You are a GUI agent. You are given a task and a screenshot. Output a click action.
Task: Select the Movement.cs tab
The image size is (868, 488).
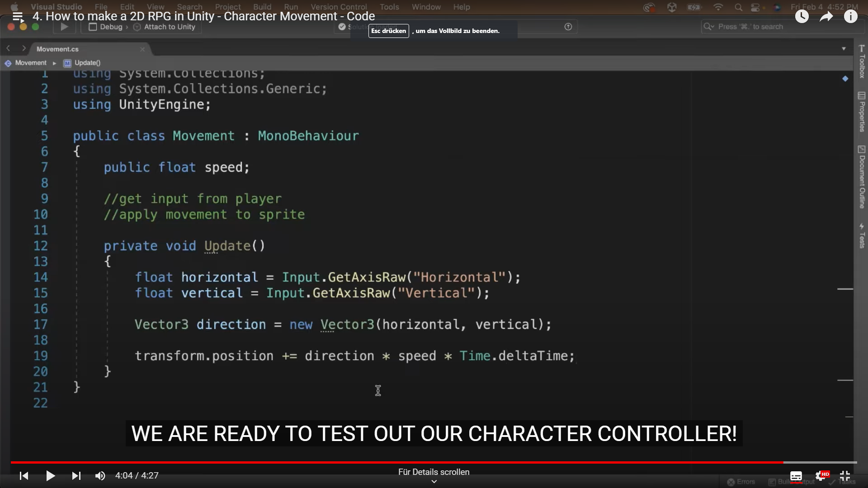pos(57,49)
